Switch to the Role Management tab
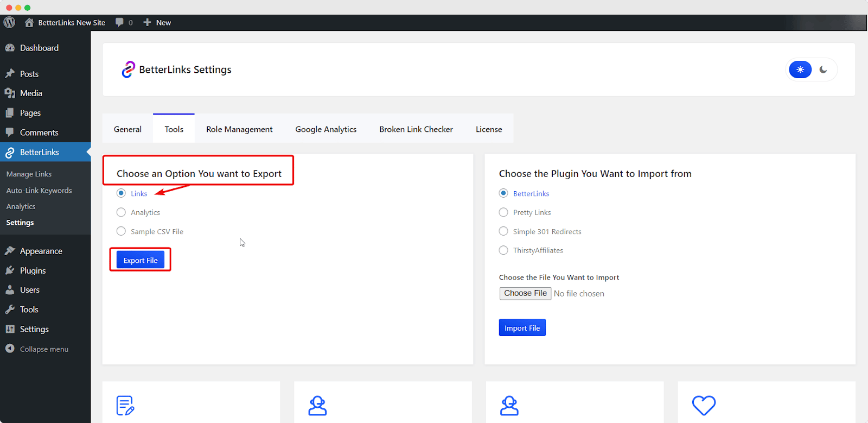 (x=239, y=129)
